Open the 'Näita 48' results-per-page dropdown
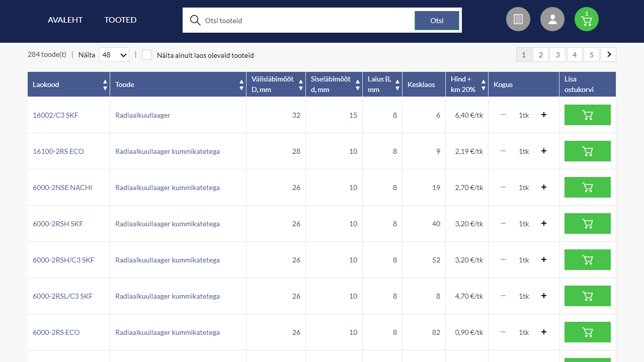This screenshot has height=362, width=644. 114,54
